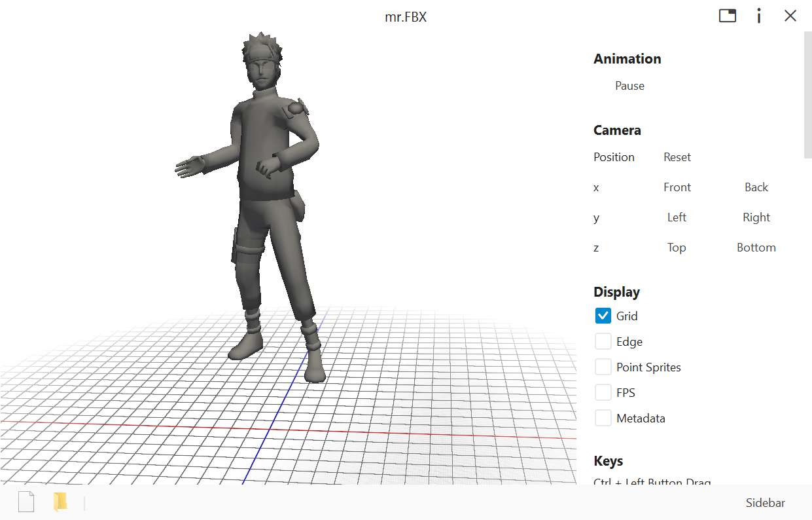View the model from the Left

pyautogui.click(x=676, y=217)
